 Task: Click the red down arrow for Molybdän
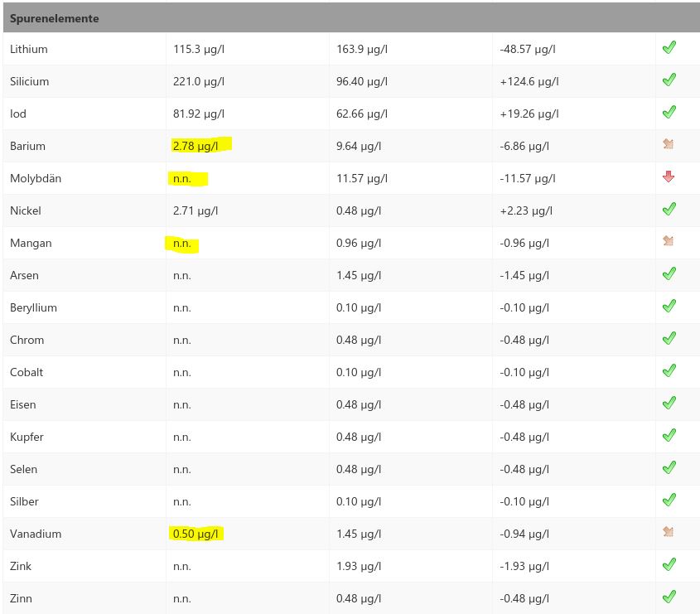pos(669,177)
